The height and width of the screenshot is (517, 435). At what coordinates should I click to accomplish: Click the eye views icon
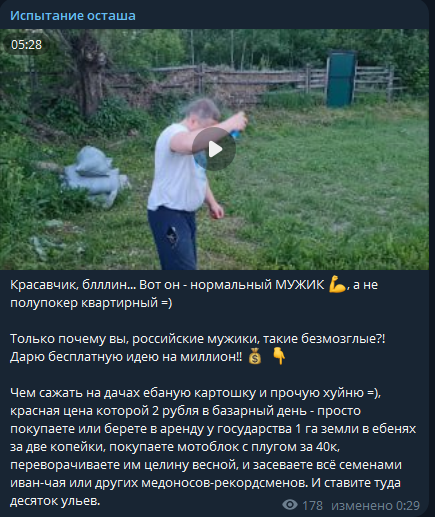(x=290, y=505)
